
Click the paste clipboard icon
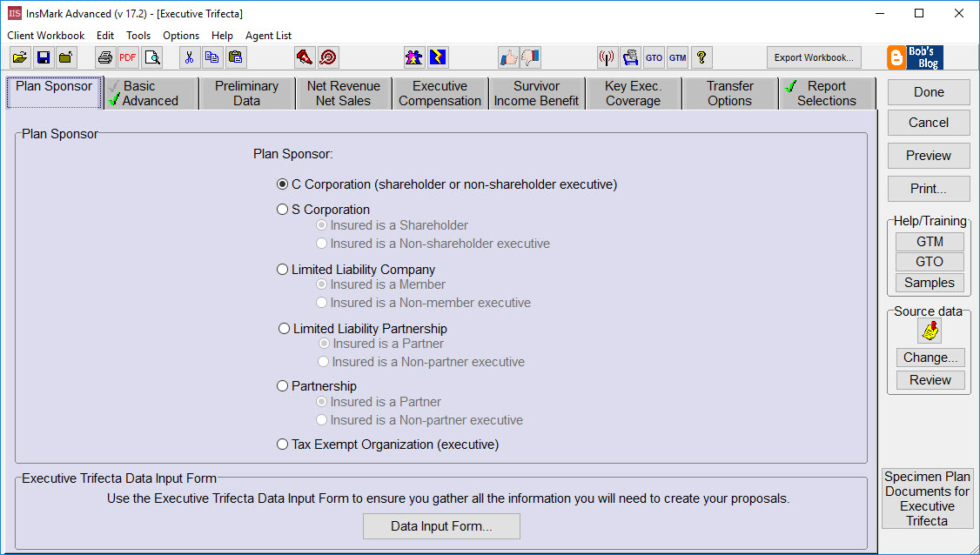(235, 57)
